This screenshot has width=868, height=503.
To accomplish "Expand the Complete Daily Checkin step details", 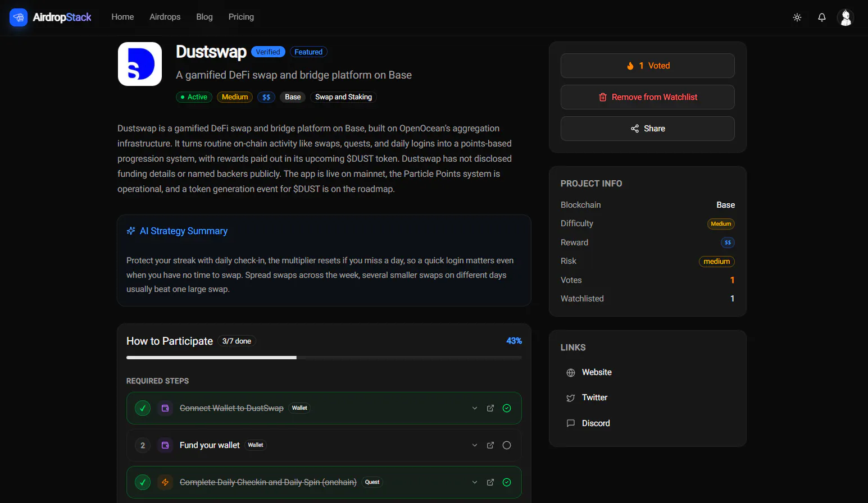I will pyautogui.click(x=475, y=482).
